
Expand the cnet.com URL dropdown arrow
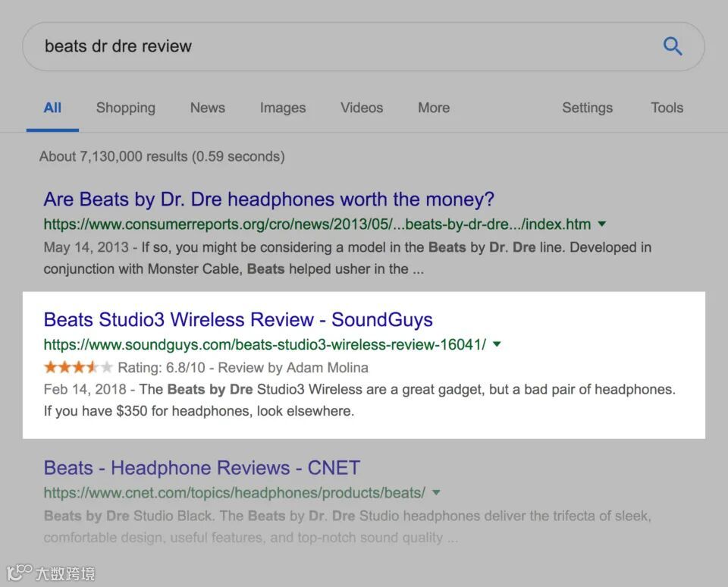coord(436,492)
